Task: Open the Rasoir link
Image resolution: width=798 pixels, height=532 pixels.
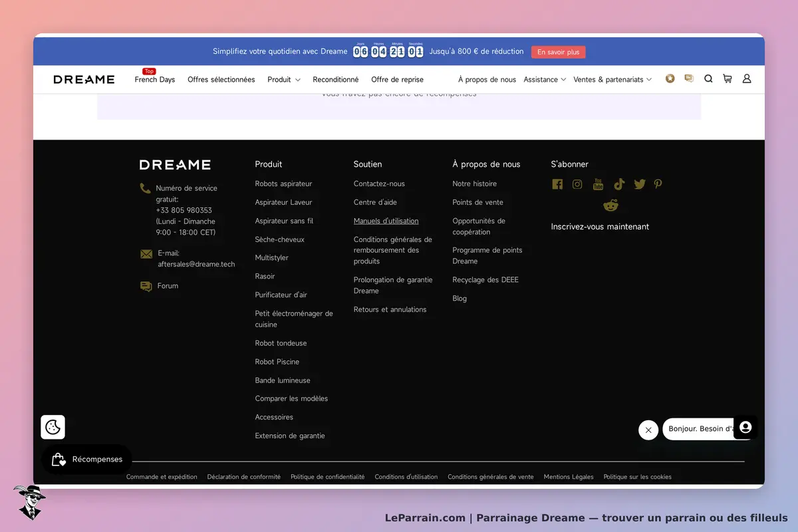Action: [x=265, y=276]
